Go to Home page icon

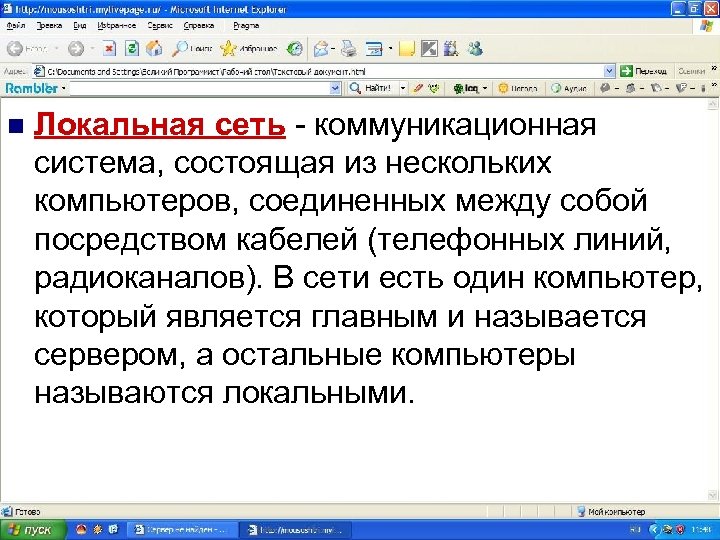coord(155,48)
